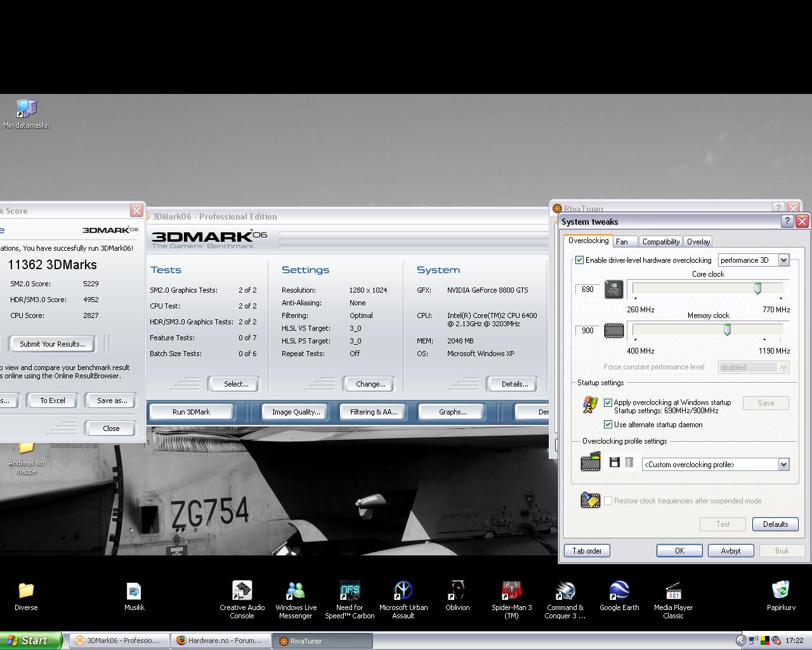Switch to 3DMark06 taskbar button
Image resolution: width=812 pixels, height=650 pixels.
point(119,640)
